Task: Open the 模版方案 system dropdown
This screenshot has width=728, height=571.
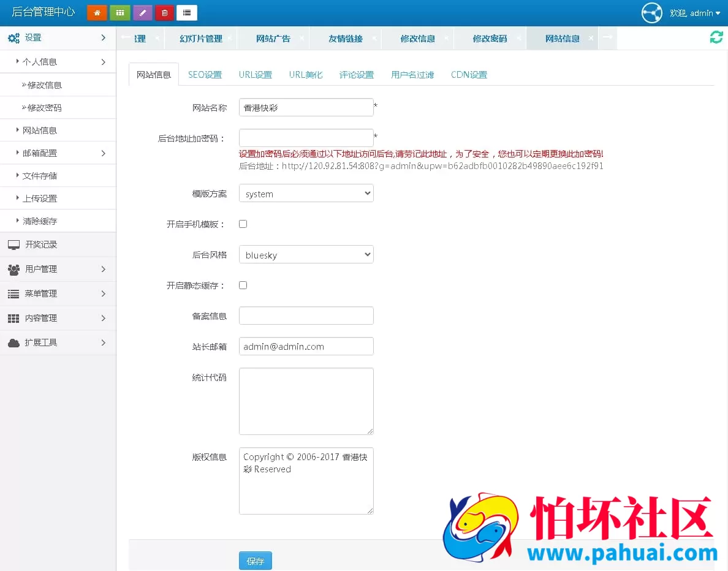Action: click(x=306, y=193)
